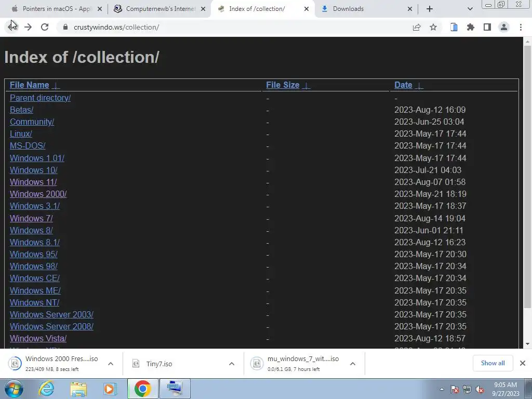This screenshot has width=532, height=399.
Task: Click the File Name sort arrow
Action: click(x=56, y=86)
